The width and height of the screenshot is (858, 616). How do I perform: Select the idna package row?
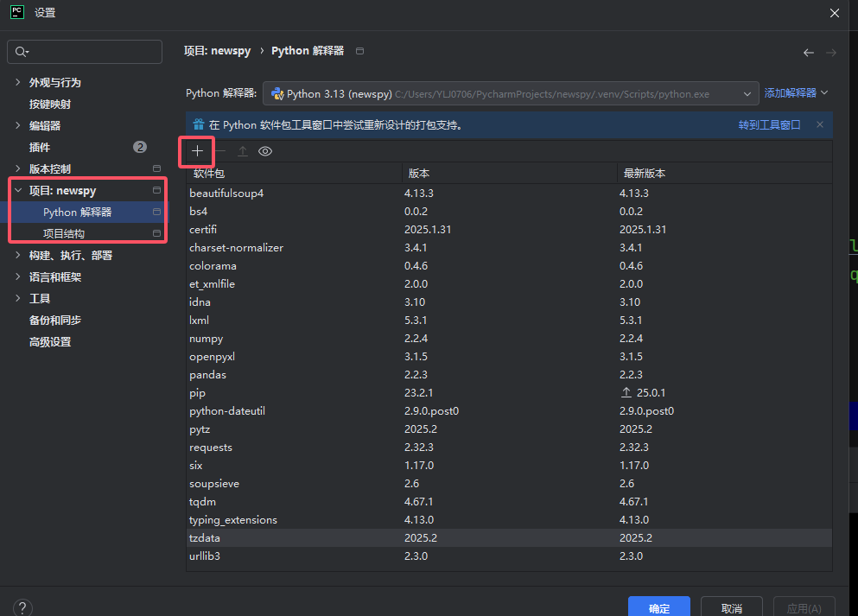(510, 302)
